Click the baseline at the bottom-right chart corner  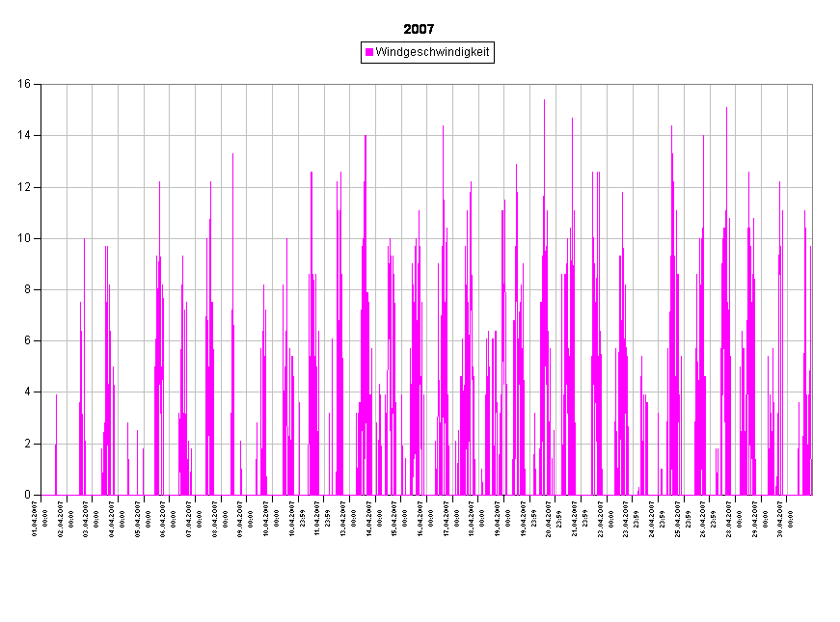tap(812, 495)
